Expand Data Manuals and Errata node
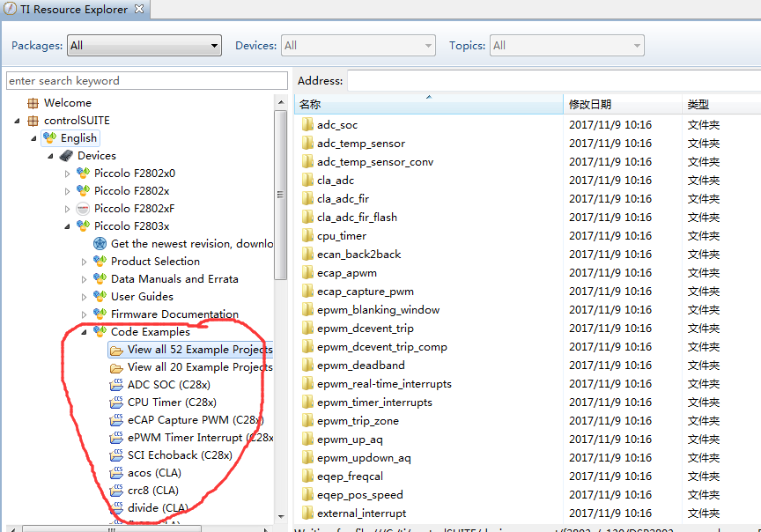This screenshot has width=761, height=532. tap(84, 279)
